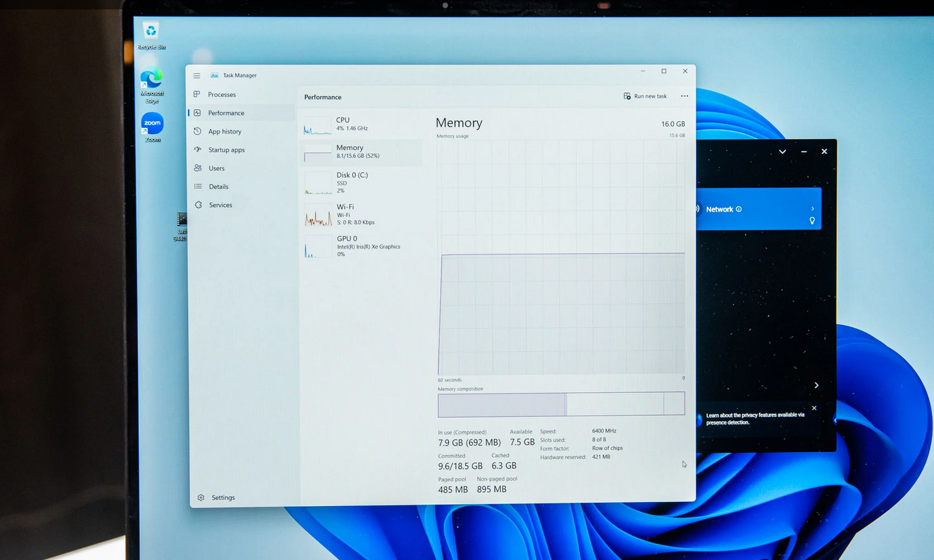Expand the Network tile chevron
This screenshot has height=560, width=934.
812,209
